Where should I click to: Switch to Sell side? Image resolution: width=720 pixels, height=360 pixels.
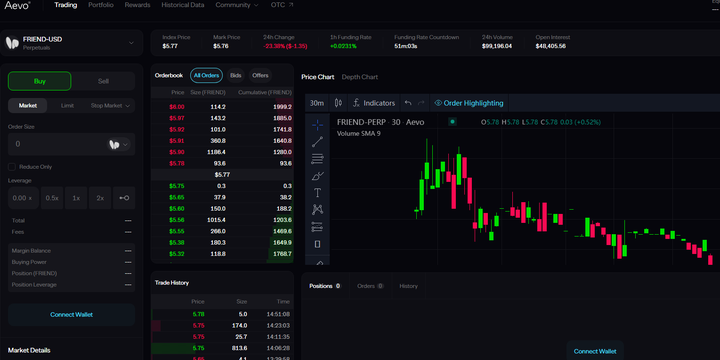103,81
